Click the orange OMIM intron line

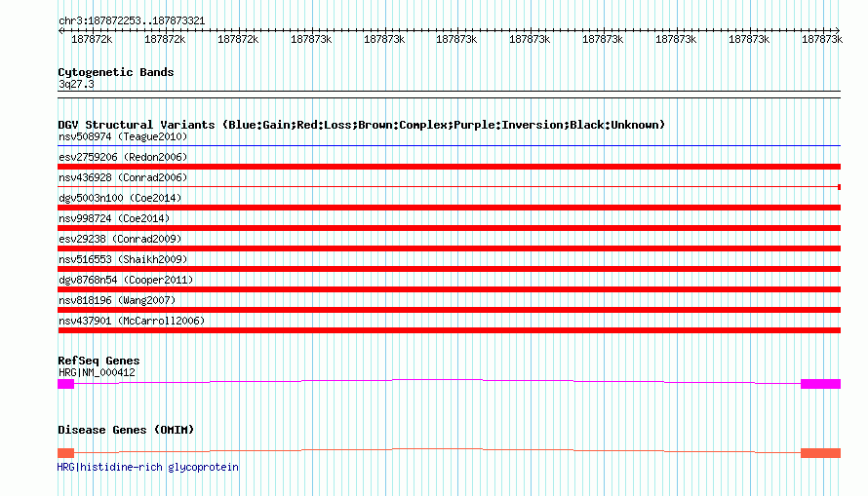pos(437,449)
